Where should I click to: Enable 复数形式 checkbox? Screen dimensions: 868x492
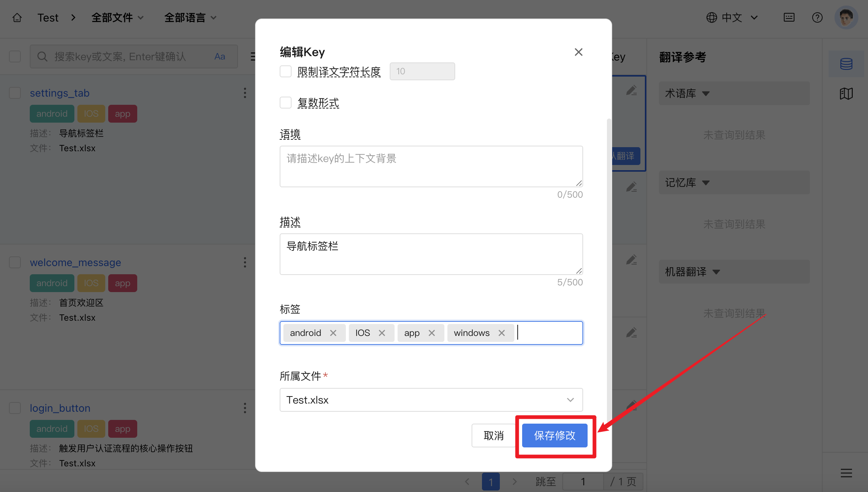point(286,103)
